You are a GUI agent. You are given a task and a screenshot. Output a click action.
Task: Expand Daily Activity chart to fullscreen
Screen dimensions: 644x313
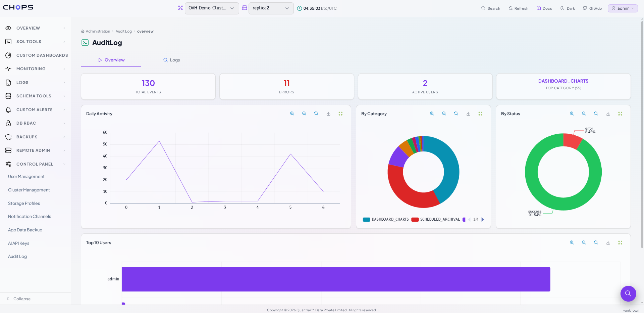click(340, 114)
